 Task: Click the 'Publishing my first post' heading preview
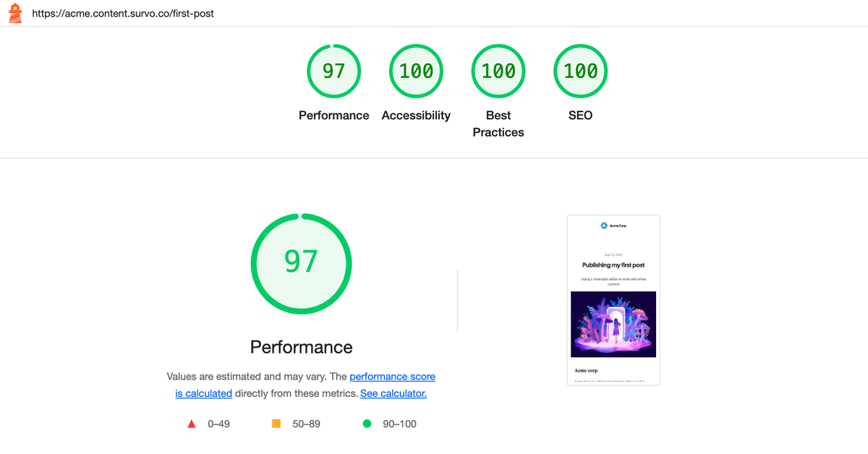click(613, 265)
